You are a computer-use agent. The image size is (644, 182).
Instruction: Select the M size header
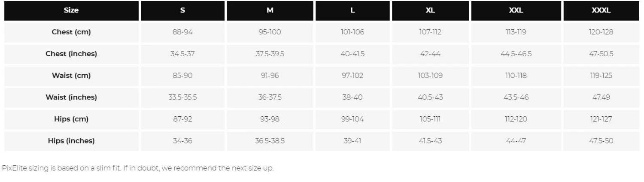click(270, 11)
